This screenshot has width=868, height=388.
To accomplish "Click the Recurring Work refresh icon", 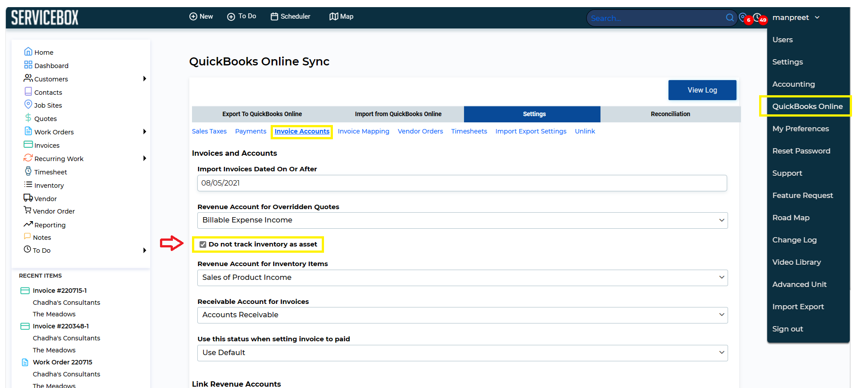I will point(28,158).
